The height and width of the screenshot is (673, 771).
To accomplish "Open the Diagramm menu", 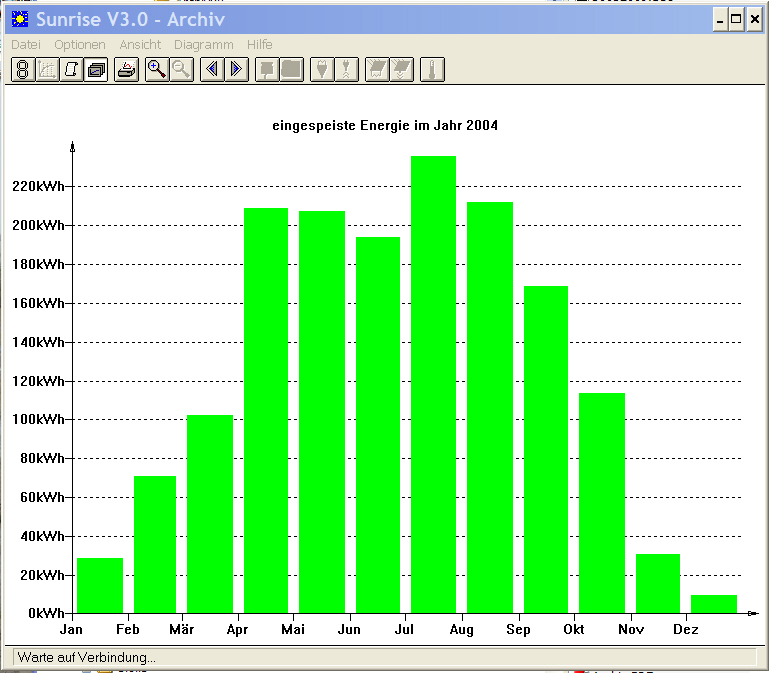I will click(x=204, y=45).
